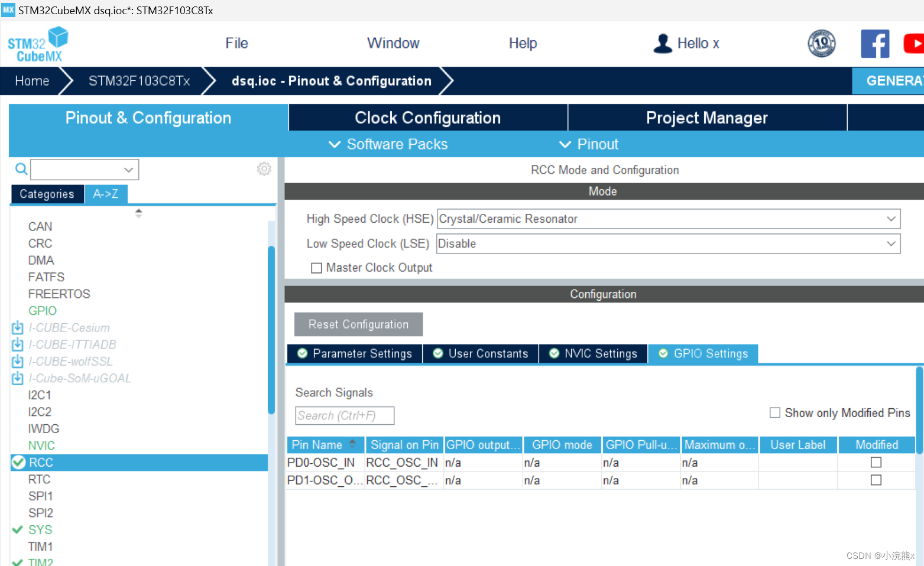Click the PD0-OSC_IN pin name cell
The width and height of the screenshot is (924, 566).
[325, 463]
